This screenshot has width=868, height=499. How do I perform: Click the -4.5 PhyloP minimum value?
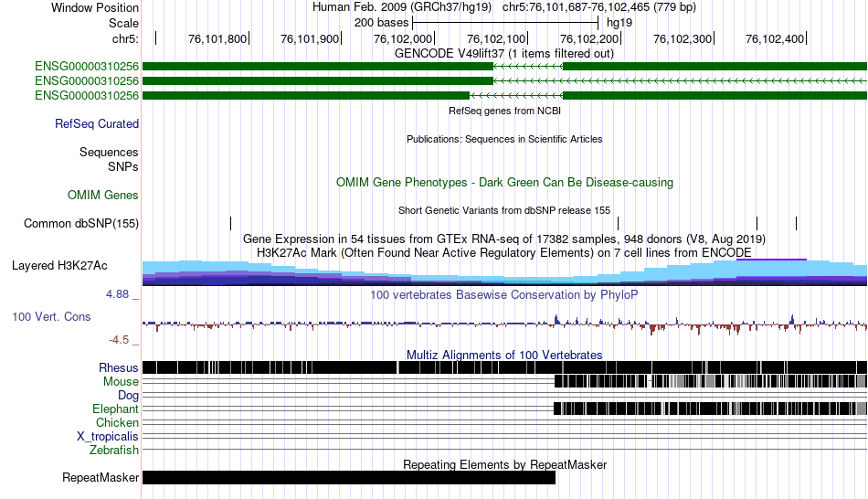tap(119, 339)
